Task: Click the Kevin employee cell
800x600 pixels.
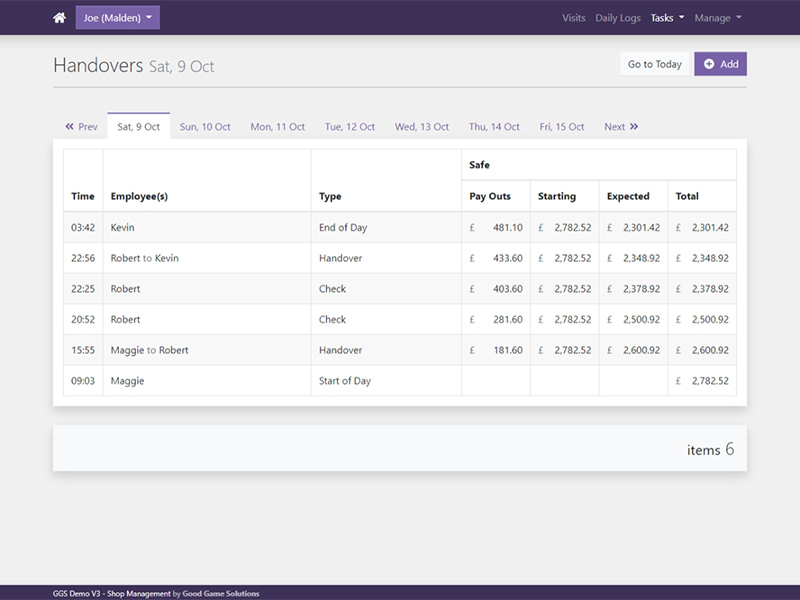Action: pos(207,228)
